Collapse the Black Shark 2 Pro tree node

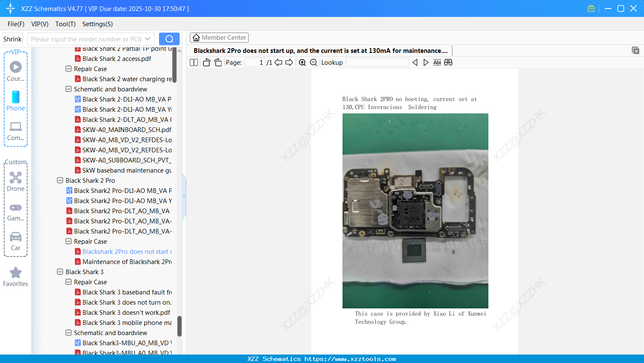[60, 180]
